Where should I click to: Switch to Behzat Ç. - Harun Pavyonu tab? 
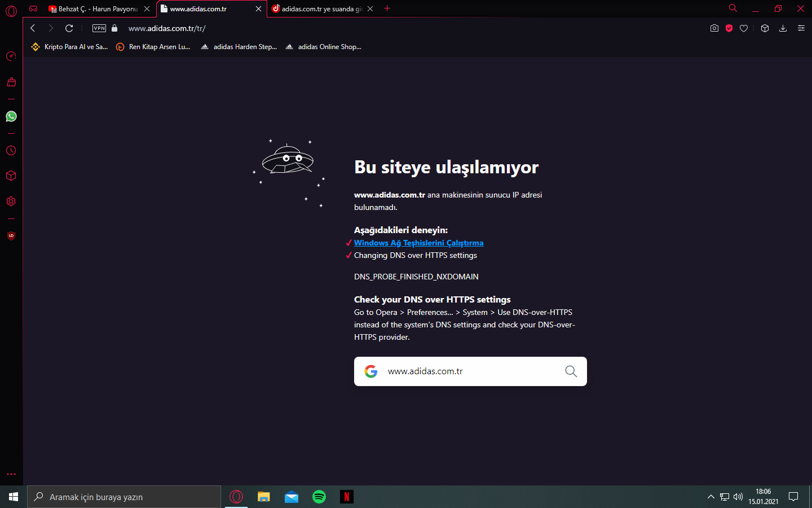[x=93, y=9]
